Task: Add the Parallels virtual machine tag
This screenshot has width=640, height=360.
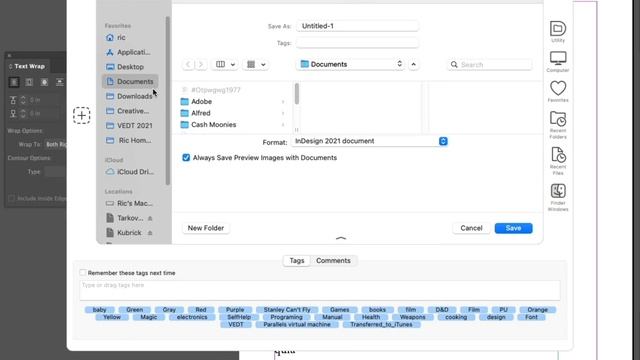Action: 297,324
